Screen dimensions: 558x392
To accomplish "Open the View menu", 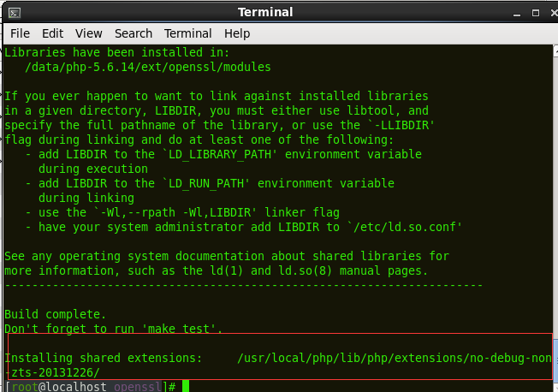I will 88,33.
